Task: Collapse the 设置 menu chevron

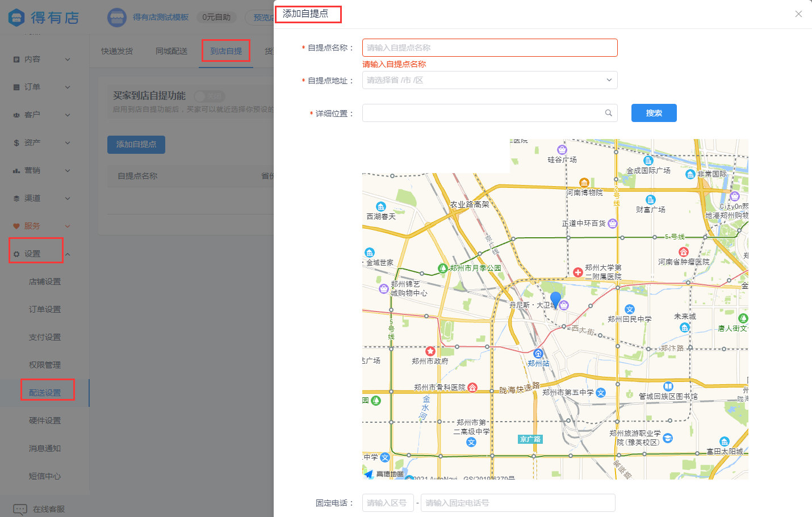Action: click(68, 254)
